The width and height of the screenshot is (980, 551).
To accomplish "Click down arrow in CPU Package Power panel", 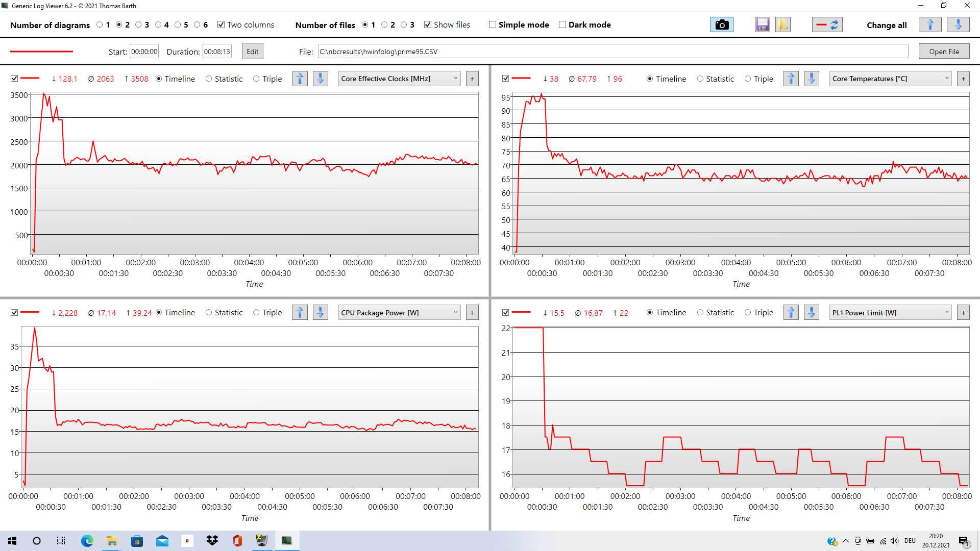I will (x=320, y=312).
